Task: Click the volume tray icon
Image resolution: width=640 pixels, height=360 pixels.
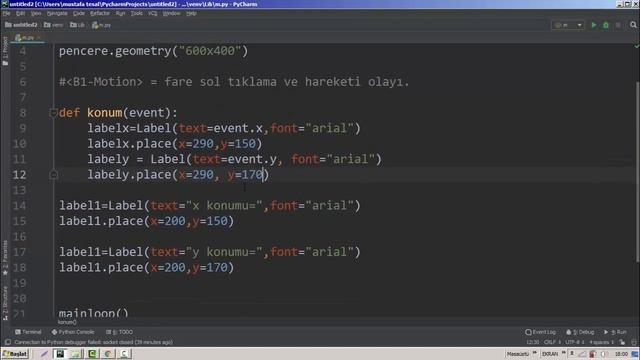Action: tap(604, 353)
